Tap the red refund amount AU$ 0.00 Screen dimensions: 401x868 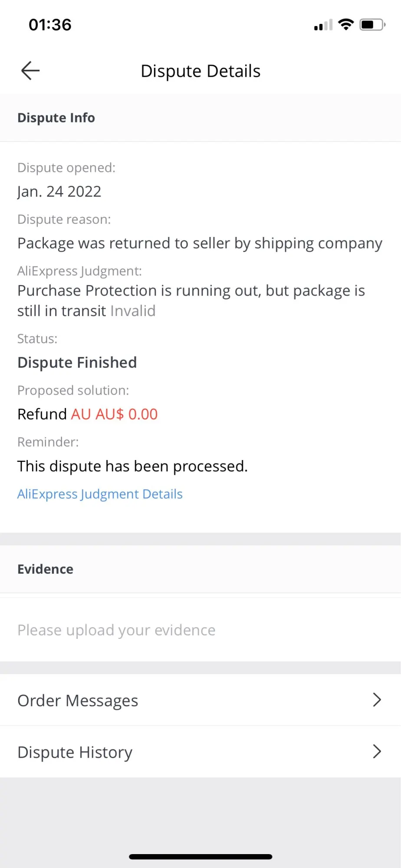click(114, 414)
